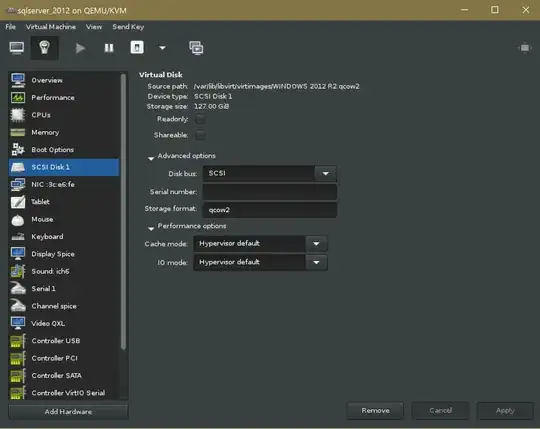This screenshot has width=540, height=429.
Task: Select the Memory module icon
Action: coord(18,132)
